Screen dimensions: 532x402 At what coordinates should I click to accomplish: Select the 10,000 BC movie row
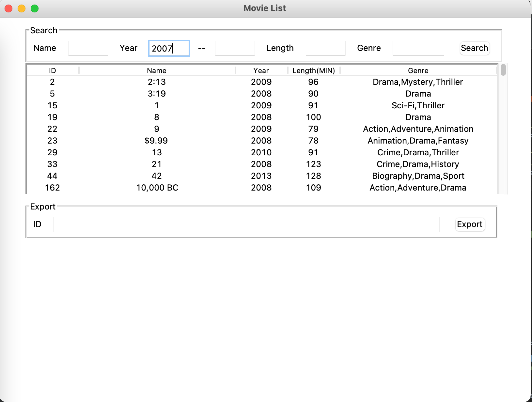[x=262, y=188]
